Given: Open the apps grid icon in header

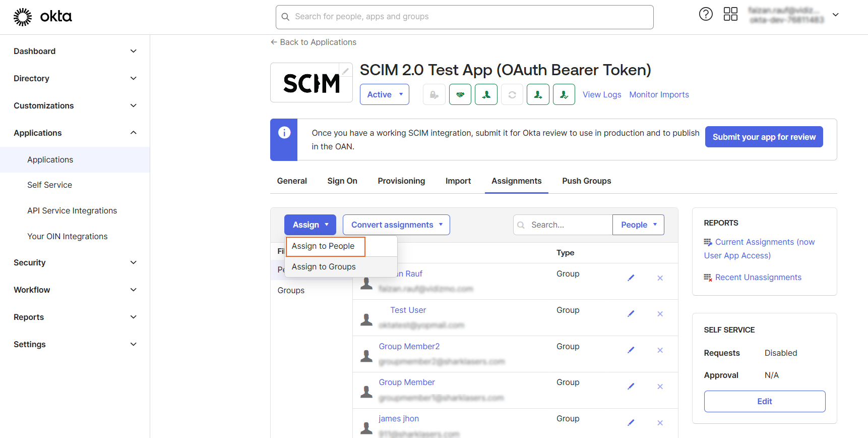Looking at the screenshot, I should [x=730, y=14].
